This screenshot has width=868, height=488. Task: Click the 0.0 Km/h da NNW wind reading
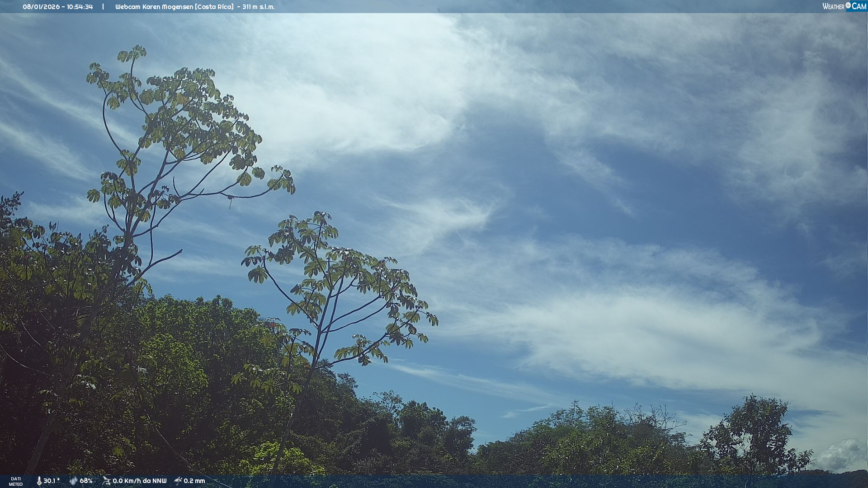tap(139, 481)
